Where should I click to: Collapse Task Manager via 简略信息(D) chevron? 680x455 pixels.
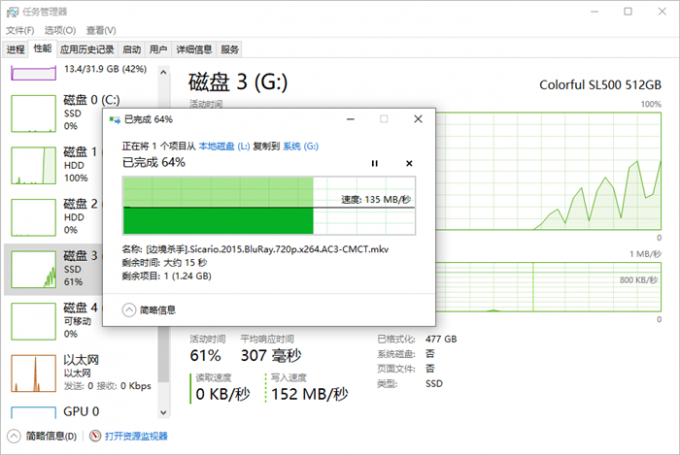click(x=14, y=436)
